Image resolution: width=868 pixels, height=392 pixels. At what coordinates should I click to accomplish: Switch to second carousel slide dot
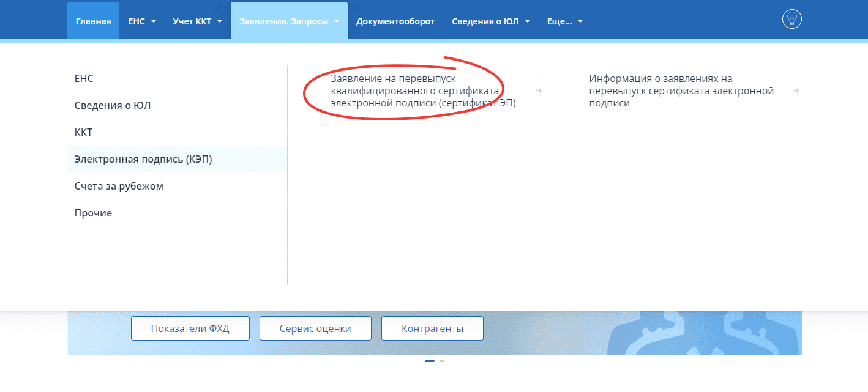point(442,361)
